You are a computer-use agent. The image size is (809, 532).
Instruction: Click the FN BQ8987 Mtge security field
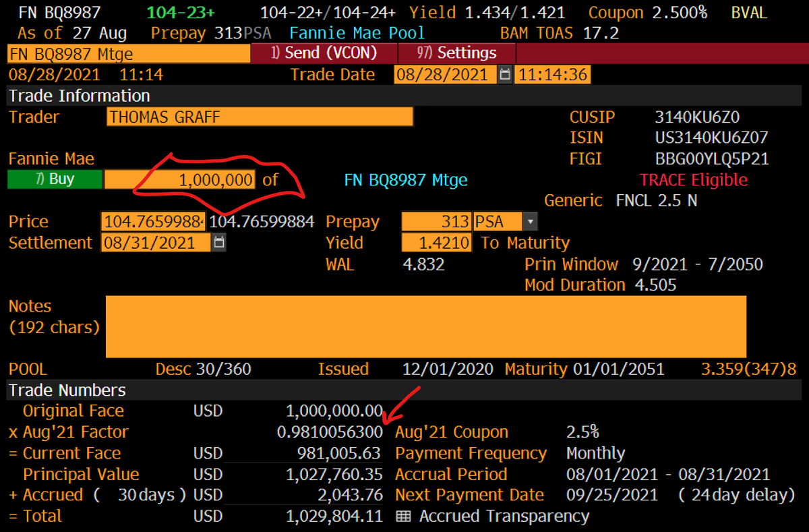(129, 54)
